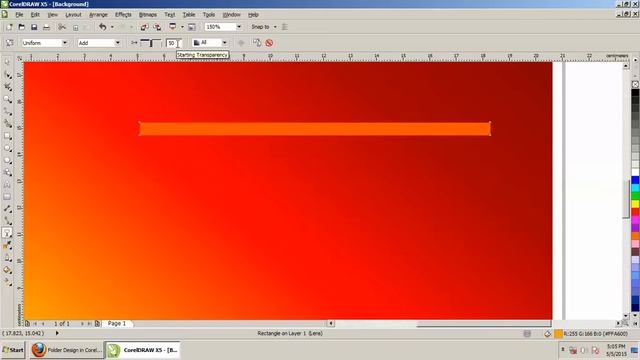This screenshot has height=360, width=640.
Task: Select the Freehand tool
Action: pyautogui.click(x=7, y=111)
